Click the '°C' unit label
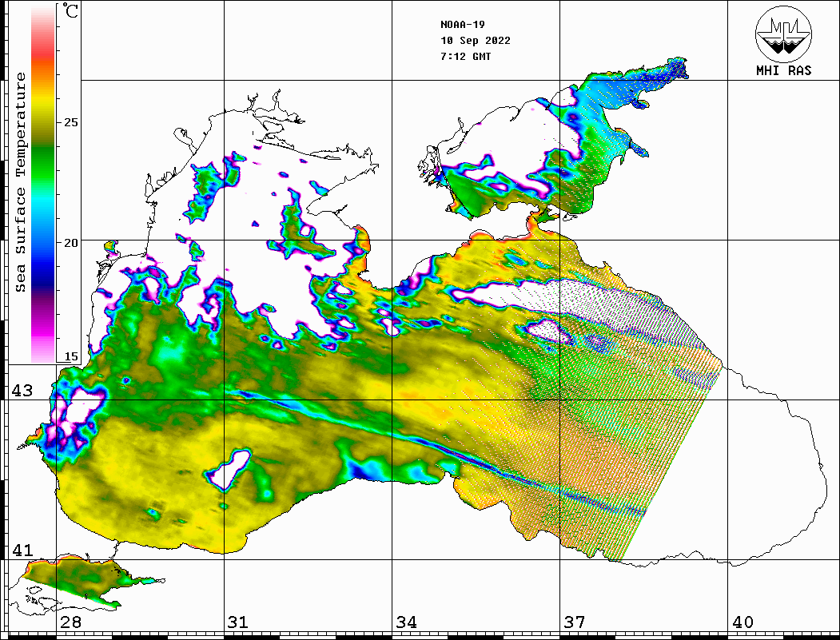This screenshot has width=840, height=640. point(70,10)
